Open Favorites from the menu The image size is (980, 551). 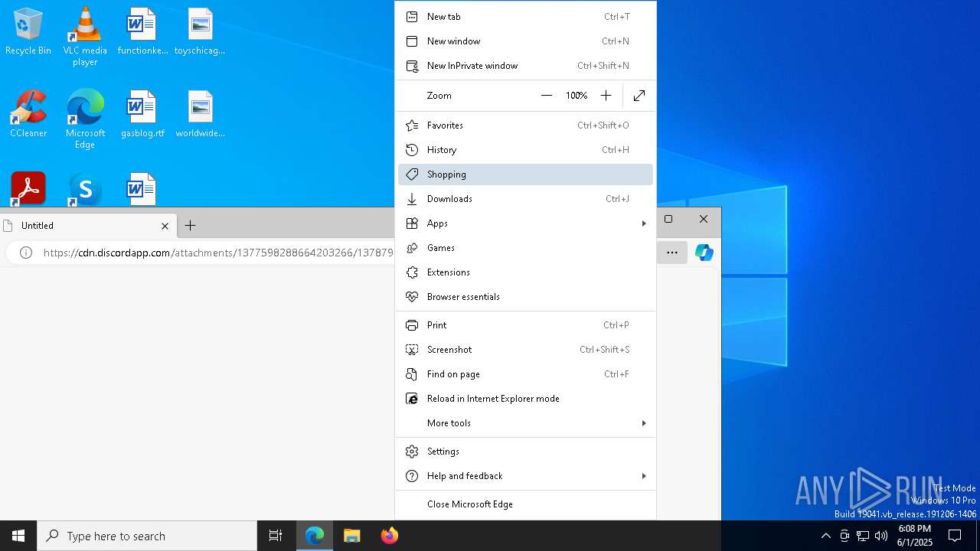525,126
